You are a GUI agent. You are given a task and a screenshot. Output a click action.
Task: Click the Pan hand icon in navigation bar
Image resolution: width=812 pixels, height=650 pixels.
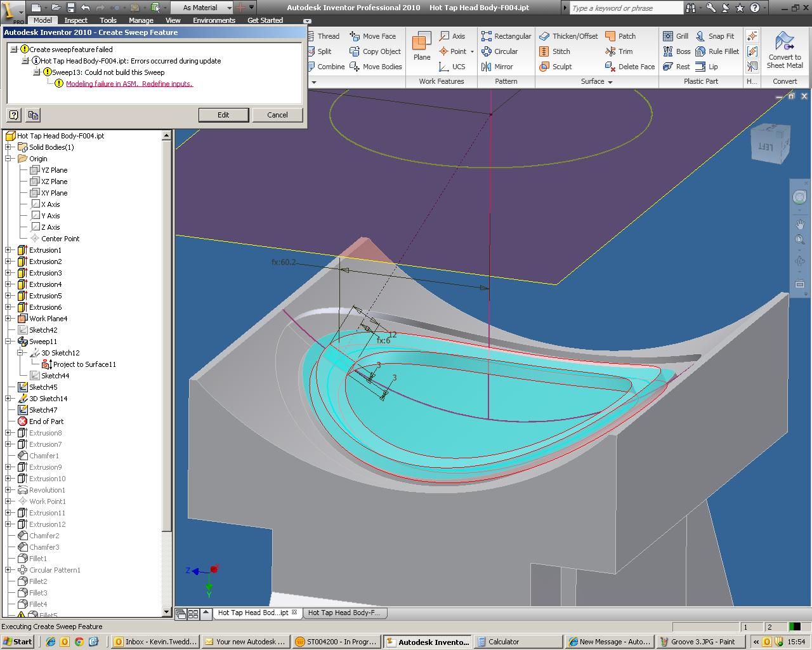click(800, 223)
